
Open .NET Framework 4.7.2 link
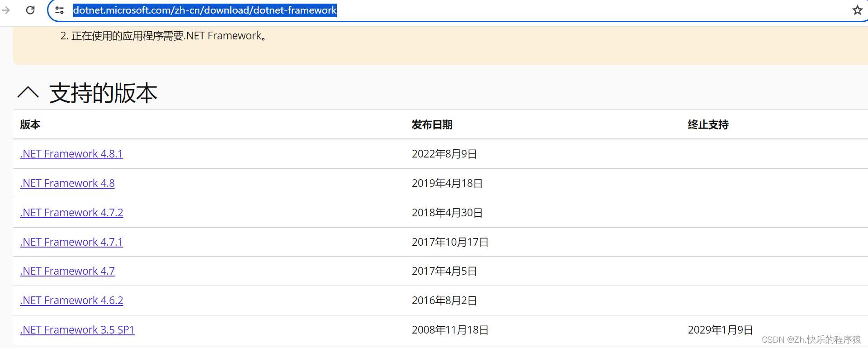pos(71,213)
